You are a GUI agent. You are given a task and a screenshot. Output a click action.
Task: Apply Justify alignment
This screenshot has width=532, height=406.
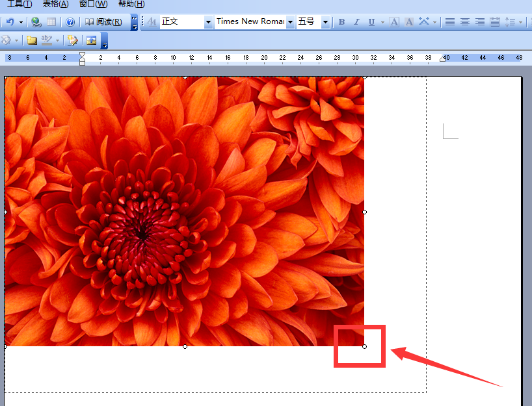(x=450, y=22)
